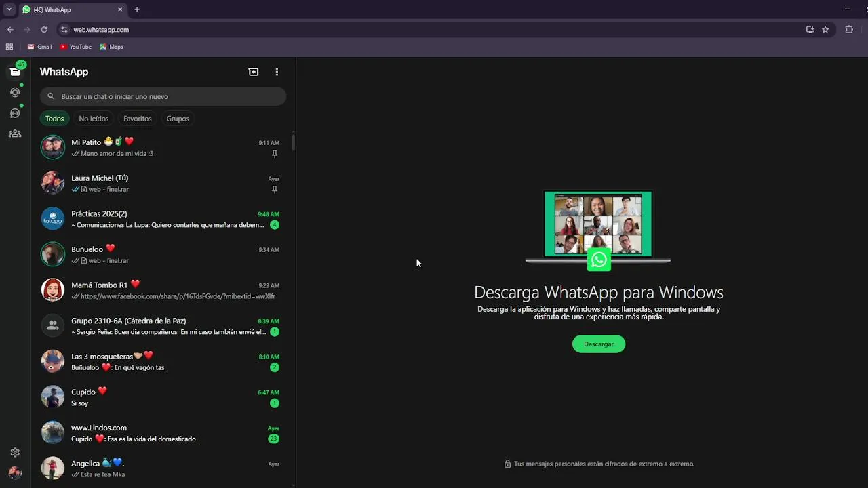Open the browser extensions icon
The height and width of the screenshot is (488, 868).
[x=849, y=30]
